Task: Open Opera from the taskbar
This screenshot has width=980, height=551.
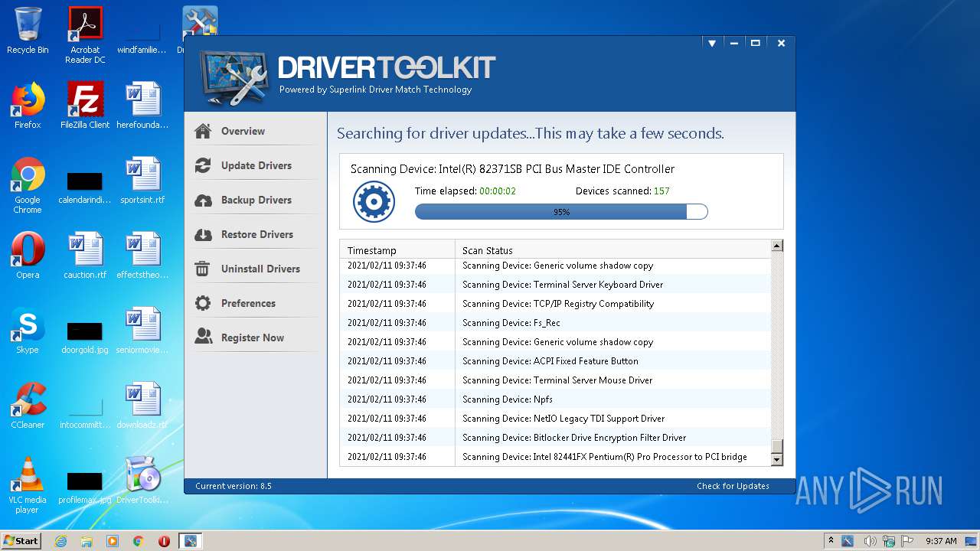Action: click(x=164, y=541)
